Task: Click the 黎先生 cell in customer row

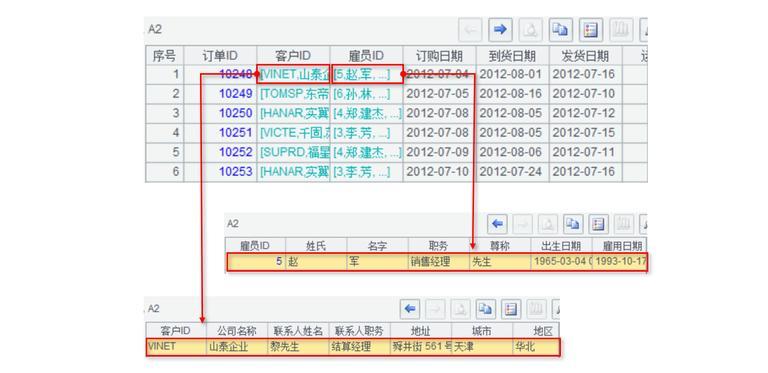Action: 298,347
